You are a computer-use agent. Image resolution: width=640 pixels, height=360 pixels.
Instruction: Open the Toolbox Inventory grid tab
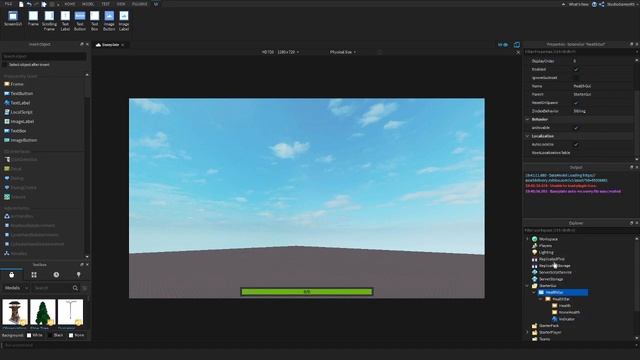click(34, 275)
